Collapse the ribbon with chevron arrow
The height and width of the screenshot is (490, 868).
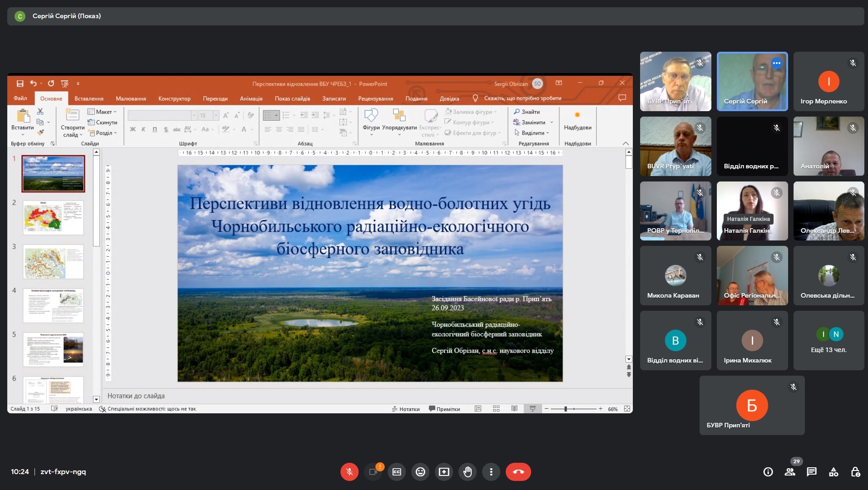[x=626, y=143]
